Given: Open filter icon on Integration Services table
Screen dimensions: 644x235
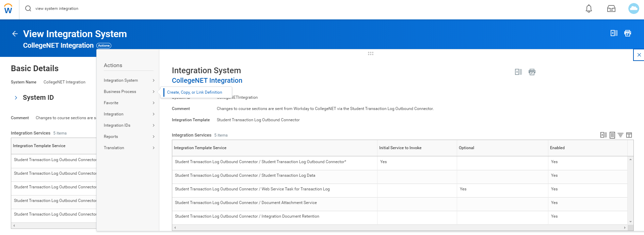Looking at the screenshot, I should (621, 135).
